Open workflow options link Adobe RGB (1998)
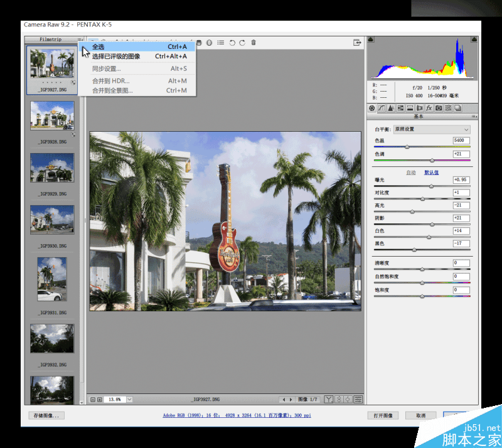This screenshot has width=502, height=448. point(237,415)
